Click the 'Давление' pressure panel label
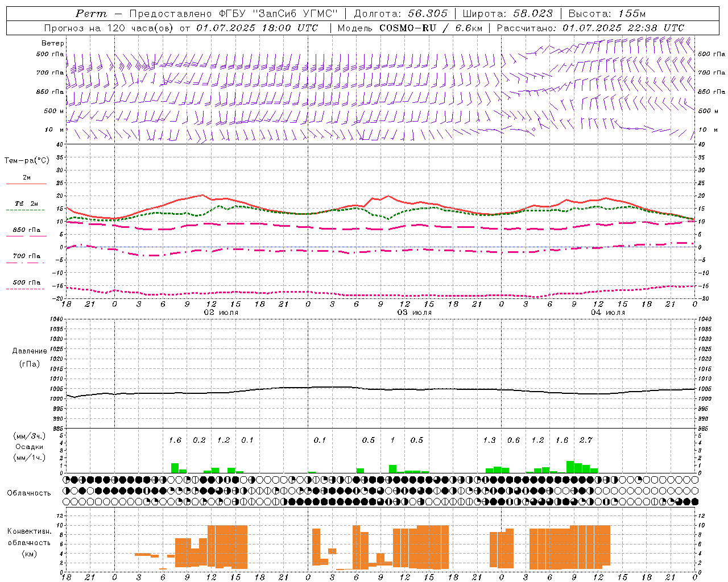The image size is (728, 582). click(x=30, y=351)
